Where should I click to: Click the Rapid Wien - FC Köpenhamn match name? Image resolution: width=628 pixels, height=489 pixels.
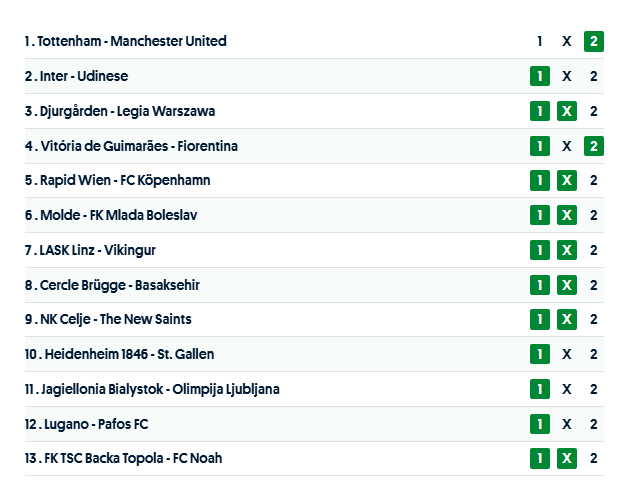pos(125,180)
